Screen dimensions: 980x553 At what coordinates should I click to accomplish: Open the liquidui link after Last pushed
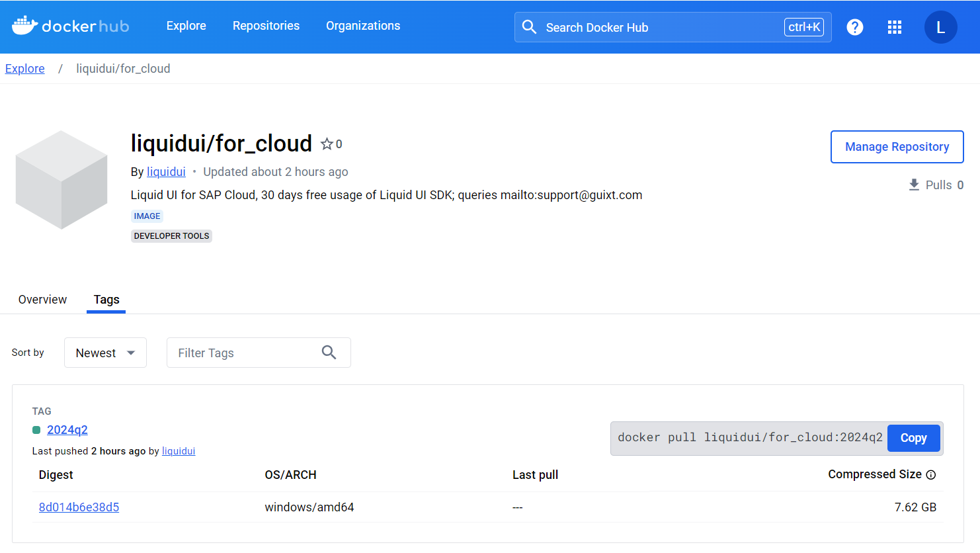coord(179,451)
